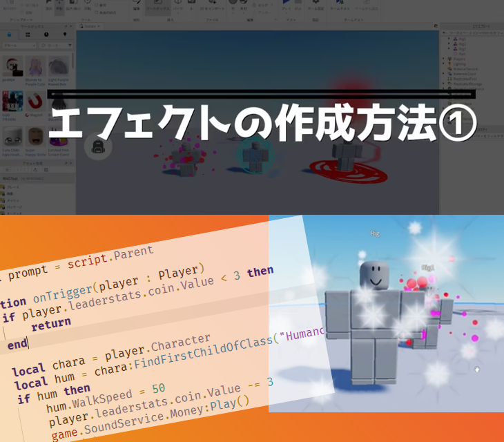Open the Color picker ribbon button
This screenshot has height=442, width=504.
233,6
